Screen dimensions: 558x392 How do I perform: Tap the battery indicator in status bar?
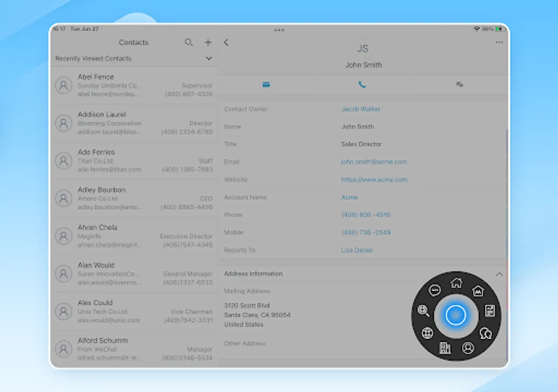click(x=500, y=29)
